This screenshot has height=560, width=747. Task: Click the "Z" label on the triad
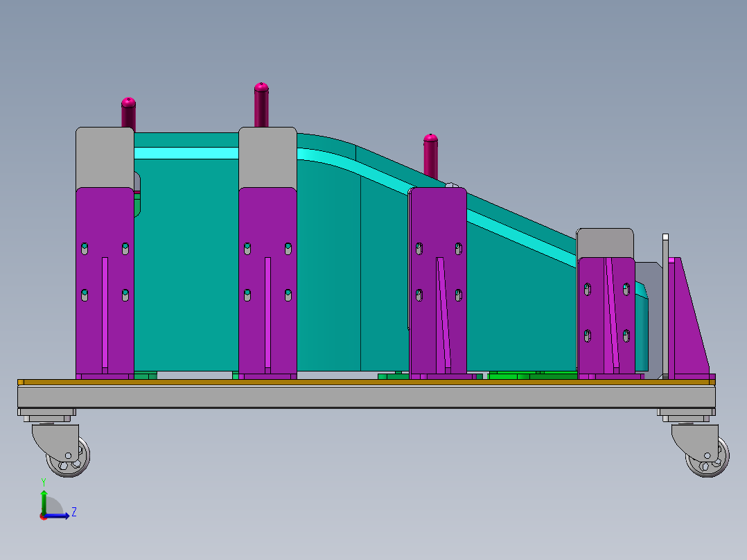click(74, 512)
